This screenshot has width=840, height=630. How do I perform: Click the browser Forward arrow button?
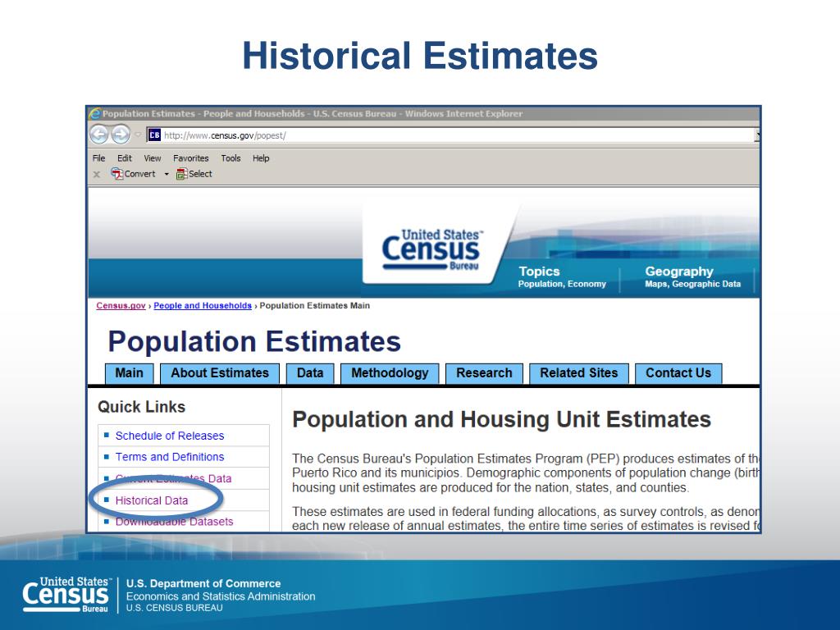(121, 134)
